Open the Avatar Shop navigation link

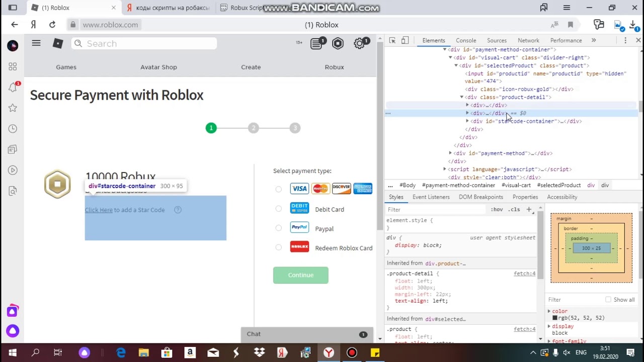(158, 67)
